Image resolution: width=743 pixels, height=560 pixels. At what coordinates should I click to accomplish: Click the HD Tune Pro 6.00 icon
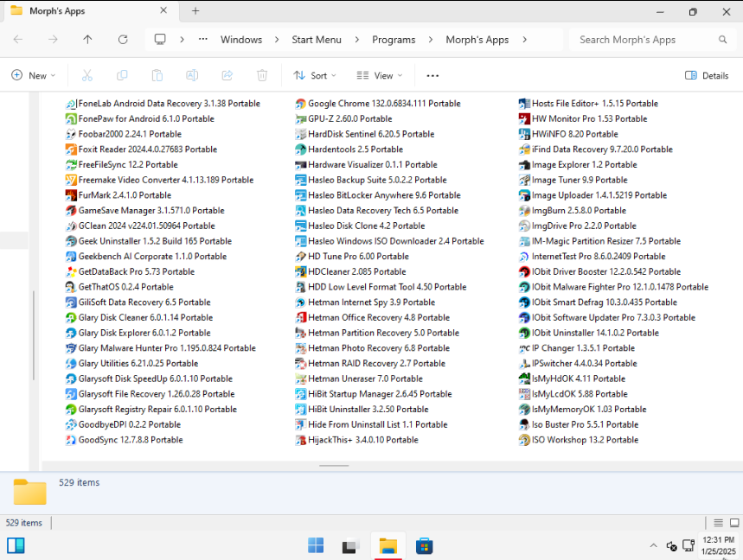pos(300,257)
